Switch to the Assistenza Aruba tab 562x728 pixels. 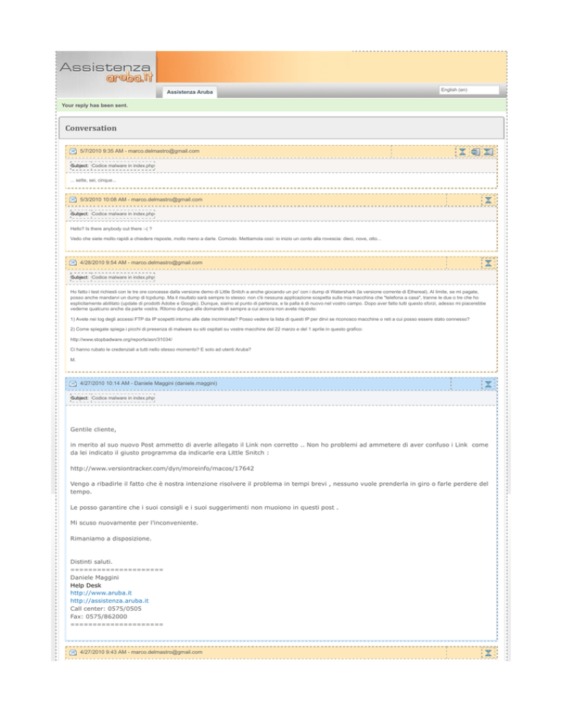(x=190, y=92)
